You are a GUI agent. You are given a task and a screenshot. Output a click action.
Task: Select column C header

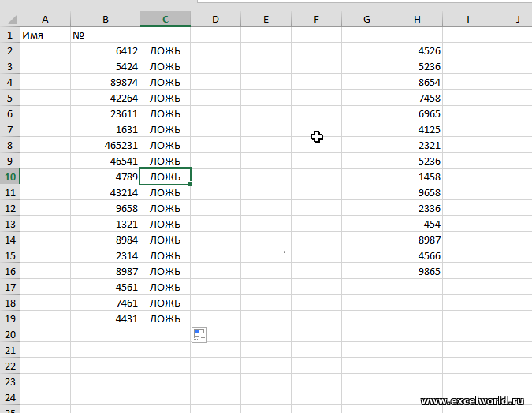tap(166, 20)
